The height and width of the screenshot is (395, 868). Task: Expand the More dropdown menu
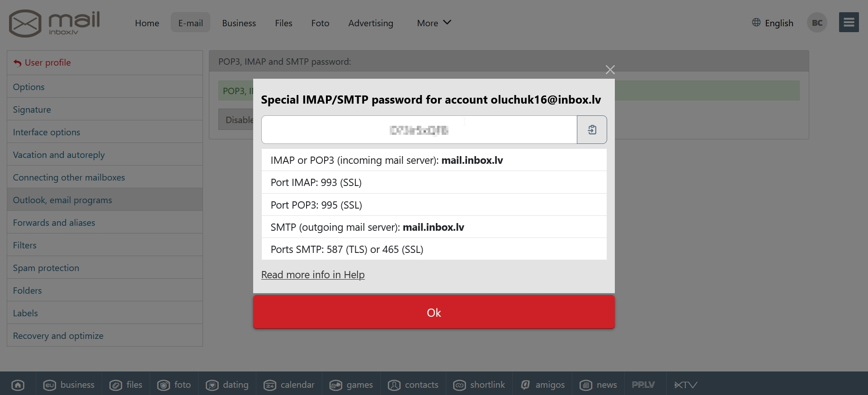(434, 23)
